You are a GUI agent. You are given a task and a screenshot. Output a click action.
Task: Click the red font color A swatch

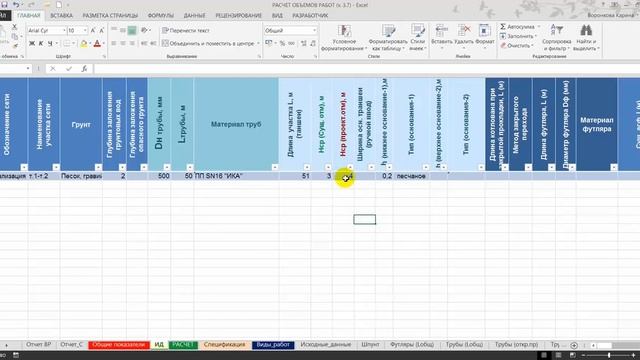point(97,43)
